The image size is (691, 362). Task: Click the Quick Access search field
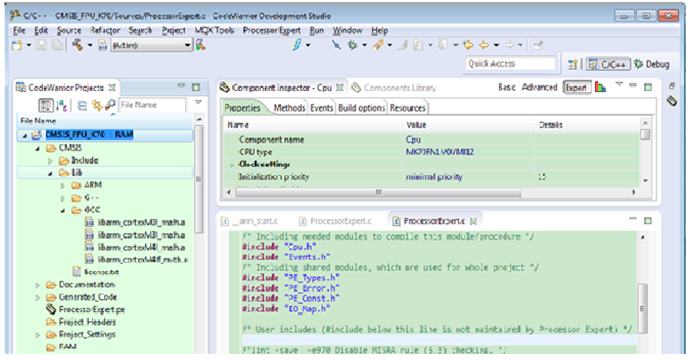[x=511, y=64]
